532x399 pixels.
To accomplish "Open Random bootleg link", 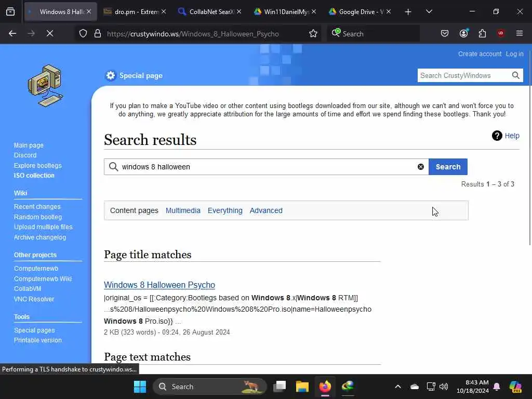I will (x=37, y=217).
